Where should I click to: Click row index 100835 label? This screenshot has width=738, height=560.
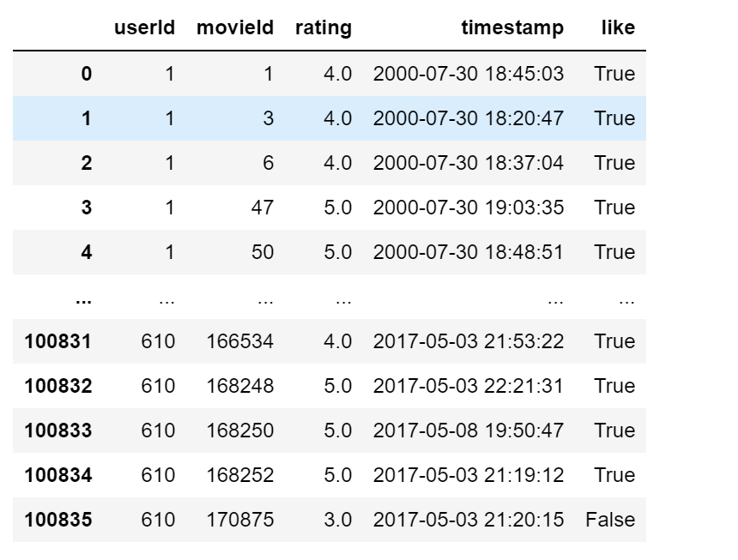coord(58,520)
